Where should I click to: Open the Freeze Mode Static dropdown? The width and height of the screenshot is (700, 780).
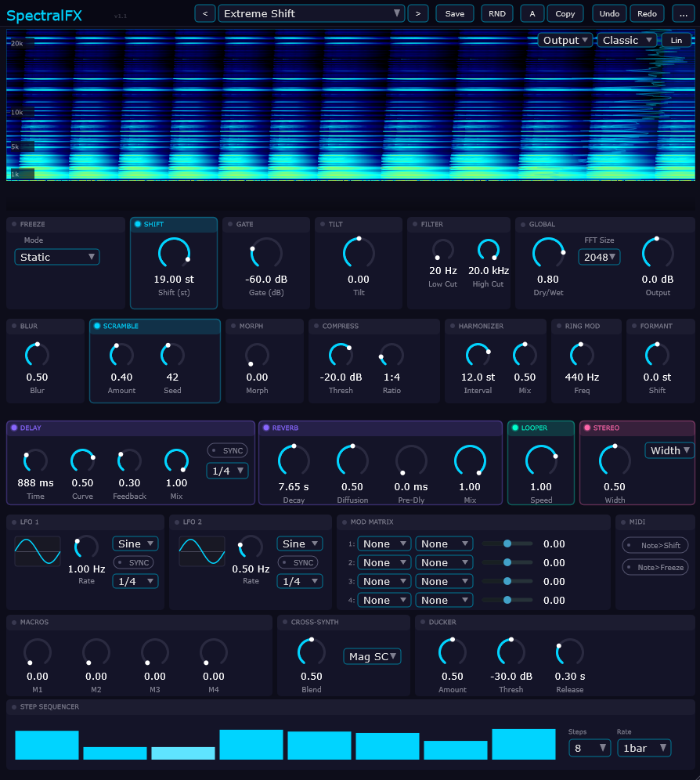(x=56, y=257)
